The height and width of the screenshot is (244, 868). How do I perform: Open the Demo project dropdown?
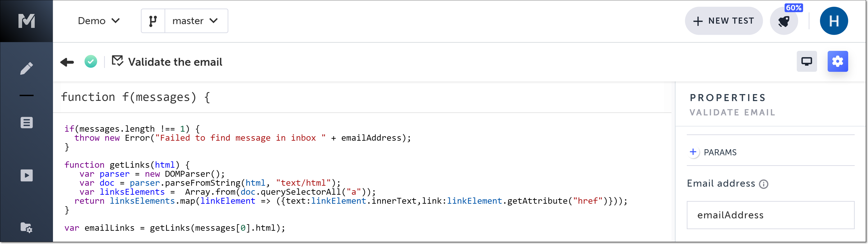[x=98, y=21]
